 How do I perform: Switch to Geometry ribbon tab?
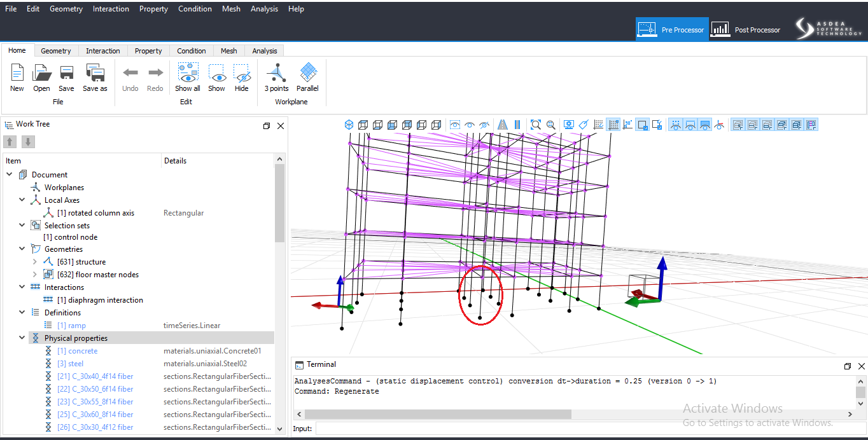(x=56, y=51)
